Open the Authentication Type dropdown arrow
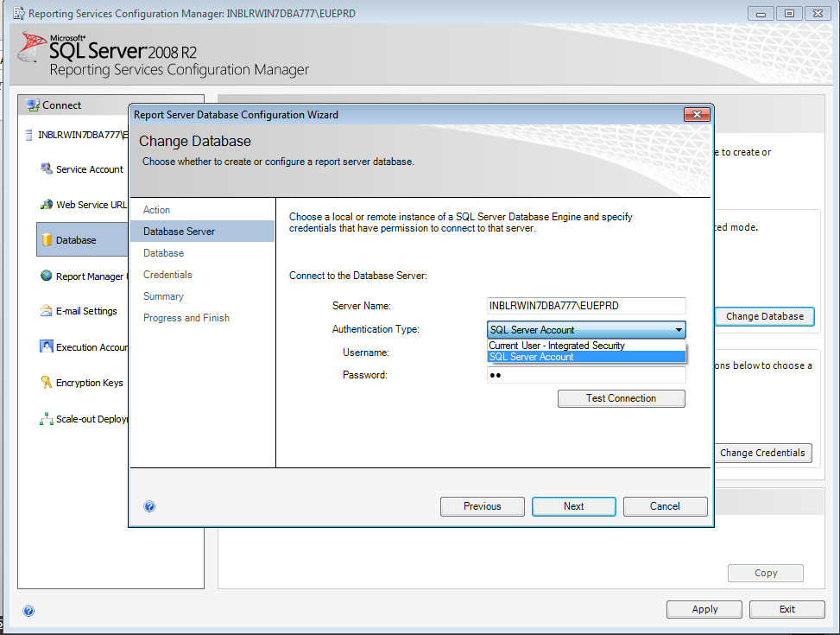Image resolution: width=840 pixels, height=635 pixels. click(x=679, y=329)
